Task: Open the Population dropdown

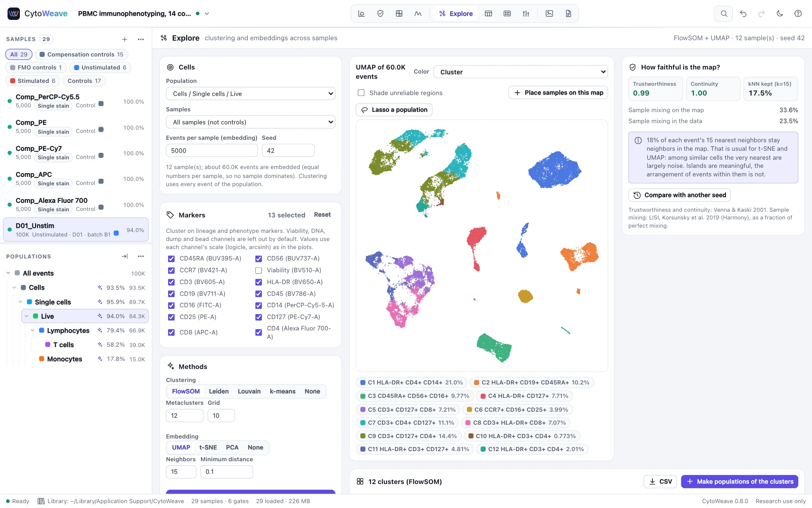Action: pyautogui.click(x=251, y=94)
